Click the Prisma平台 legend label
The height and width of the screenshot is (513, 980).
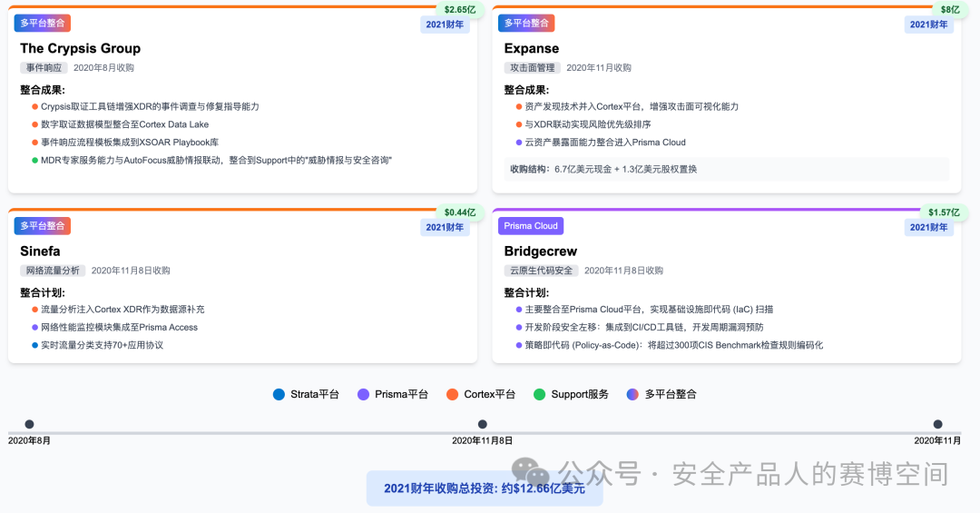pos(401,394)
